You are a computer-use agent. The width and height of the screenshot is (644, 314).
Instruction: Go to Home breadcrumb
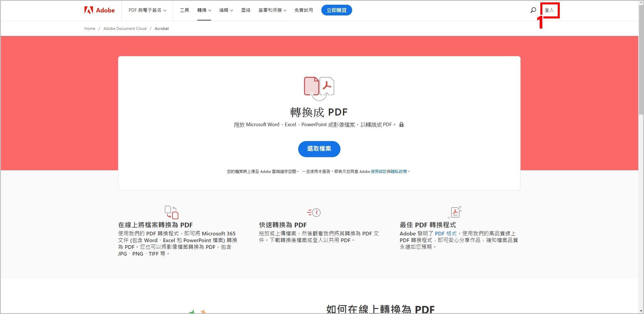(90, 29)
